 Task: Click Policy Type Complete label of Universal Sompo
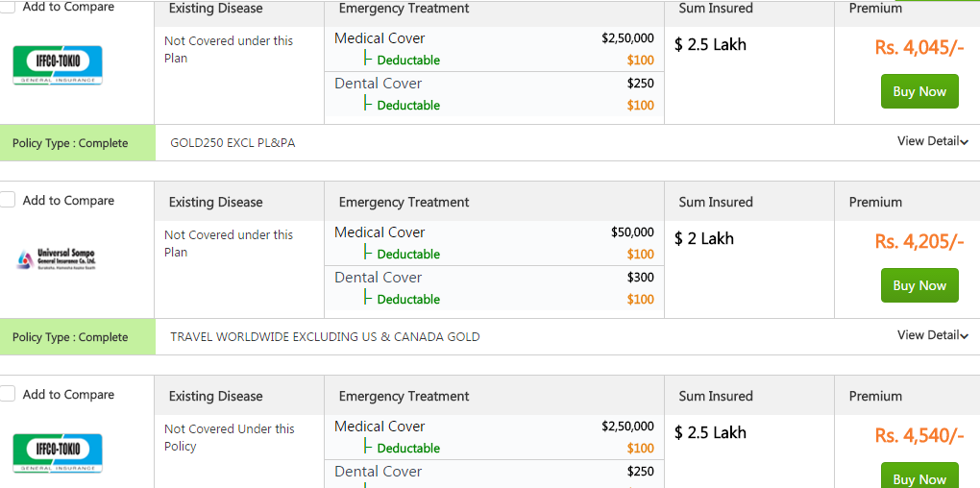(x=70, y=337)
